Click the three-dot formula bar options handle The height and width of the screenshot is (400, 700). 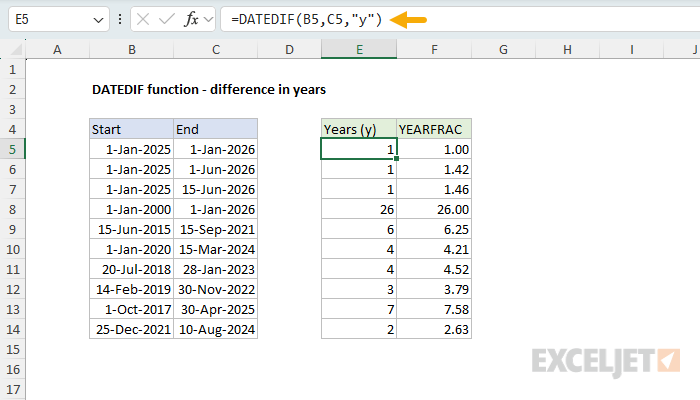click(120, 19)
